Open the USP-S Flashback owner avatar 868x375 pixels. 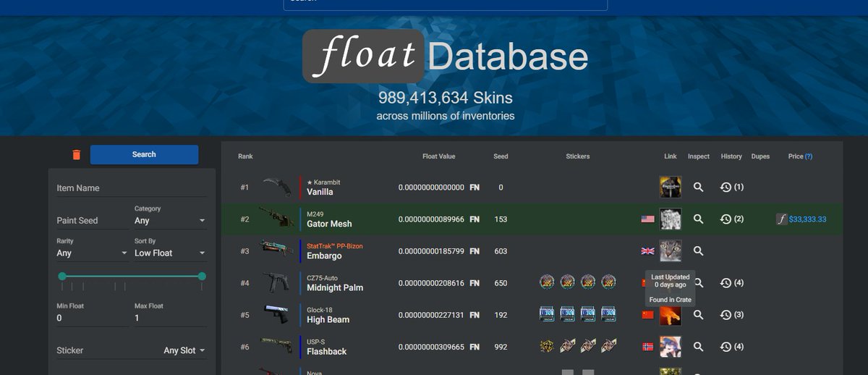671,347
